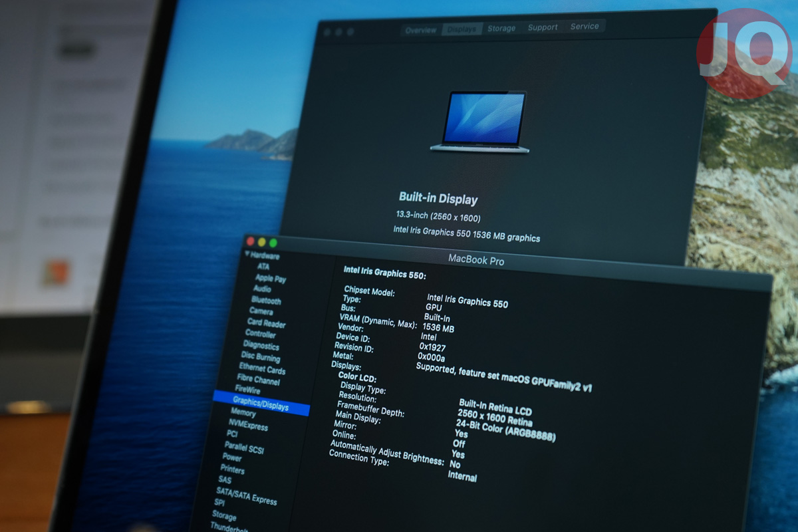Click the "Display Type:" label
Viewport: 798px width, 532px height.
click(363, 388)
